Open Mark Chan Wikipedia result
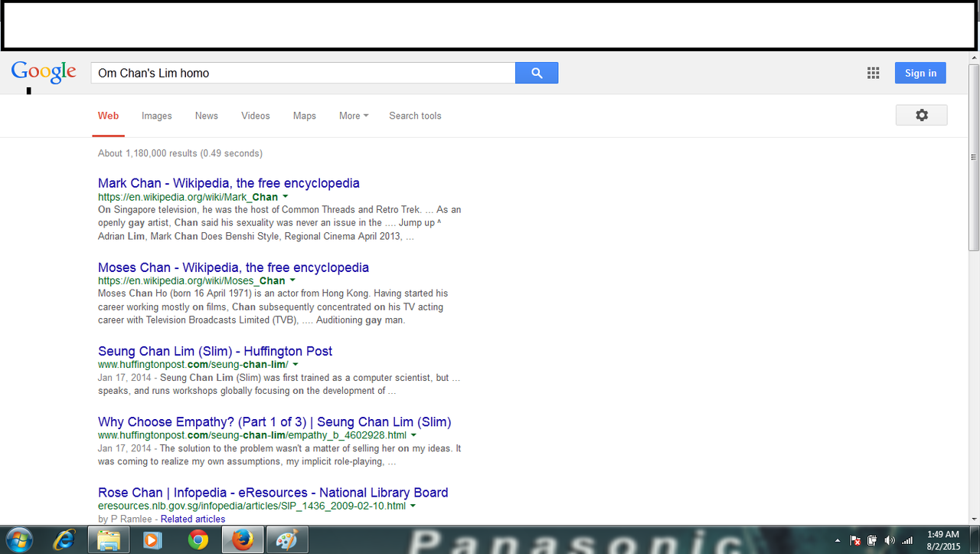Screen dimensions: 980x554 (229, 183)
